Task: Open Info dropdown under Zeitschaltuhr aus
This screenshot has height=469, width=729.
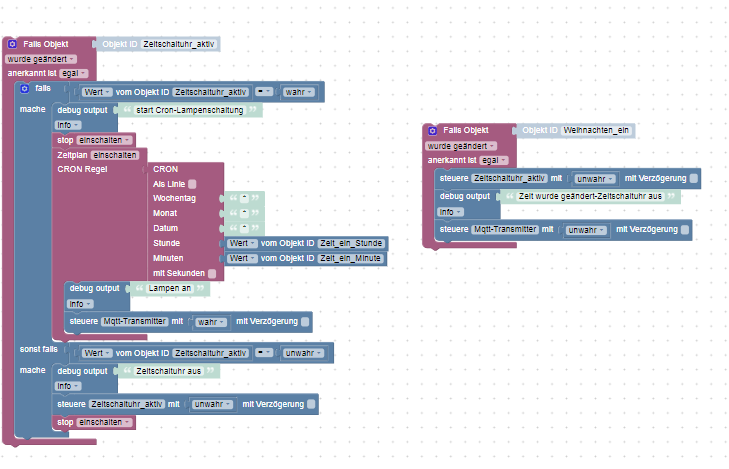Action: 68,386
